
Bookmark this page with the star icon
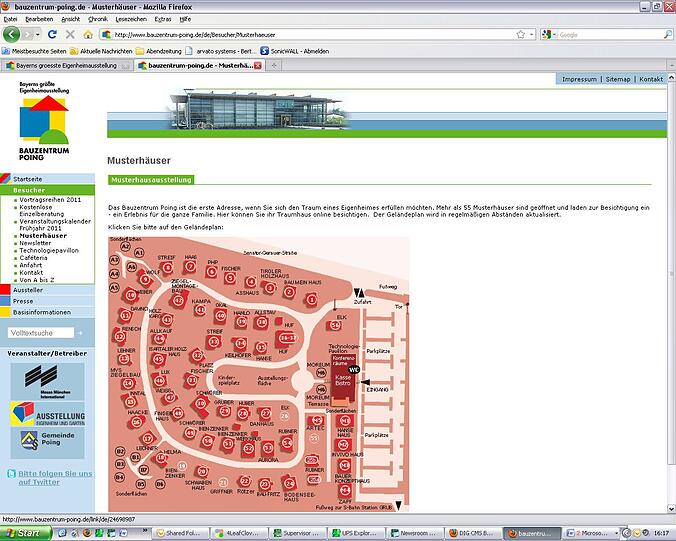tap(520, 34)
